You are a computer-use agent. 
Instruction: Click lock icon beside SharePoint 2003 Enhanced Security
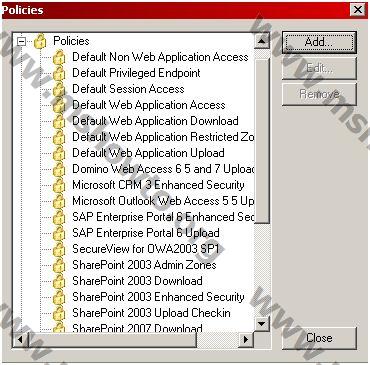(x=59, y=297)
